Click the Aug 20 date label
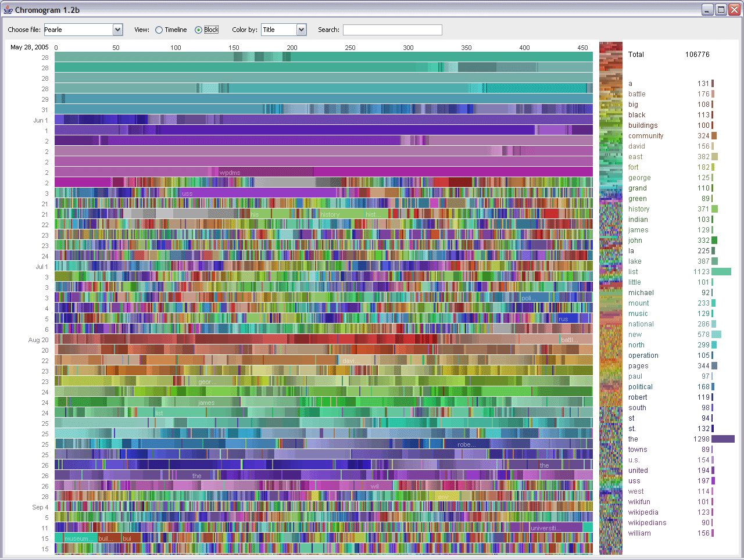This screenshot has height=560, width=744. click(38, 340)
